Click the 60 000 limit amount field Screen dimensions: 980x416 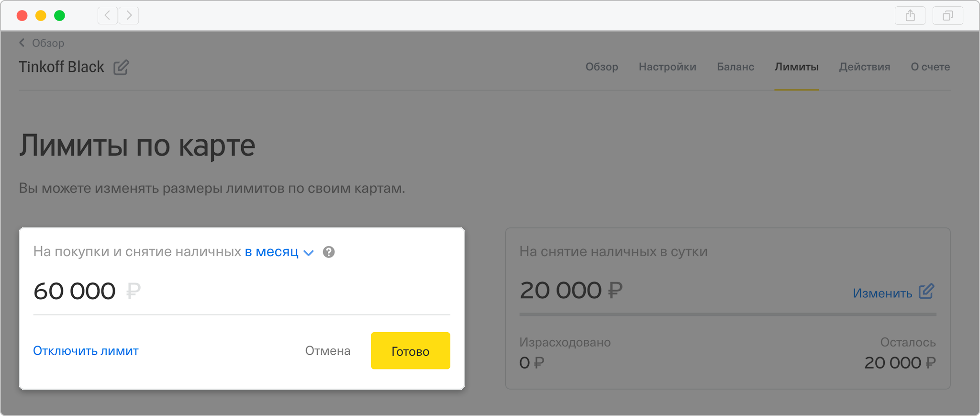coord(242,291)
